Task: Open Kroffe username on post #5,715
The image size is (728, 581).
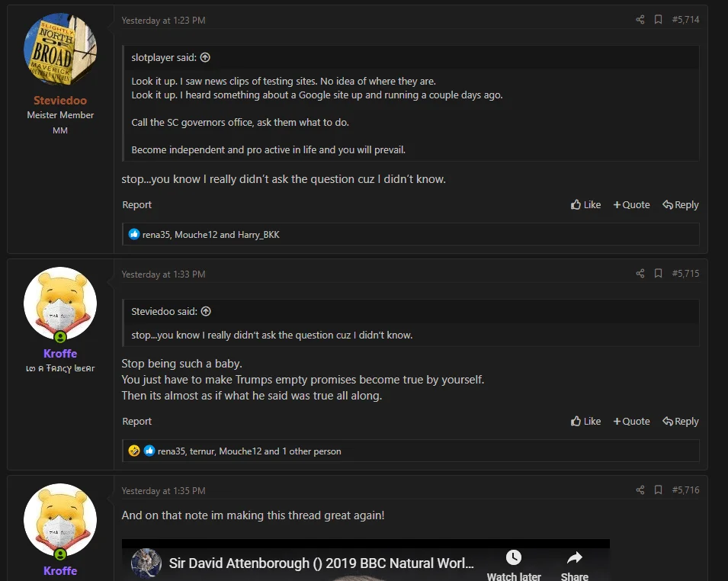Action: [x=60, y=354]
